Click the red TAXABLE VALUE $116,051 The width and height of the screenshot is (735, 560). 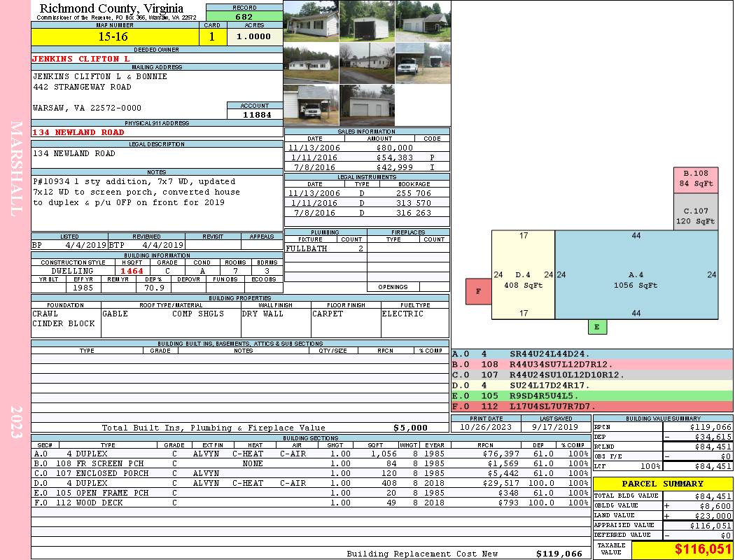tap(703, 549)
